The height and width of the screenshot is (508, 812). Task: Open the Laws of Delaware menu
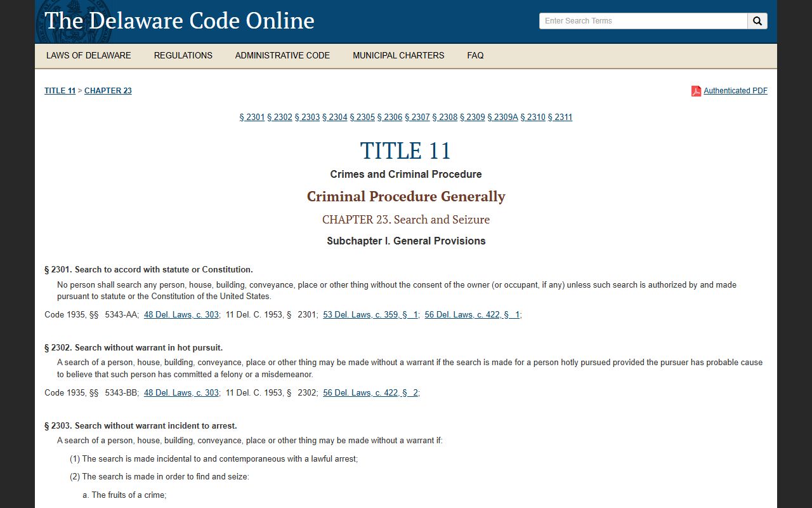pyautogui.click(x=89, y=55)
